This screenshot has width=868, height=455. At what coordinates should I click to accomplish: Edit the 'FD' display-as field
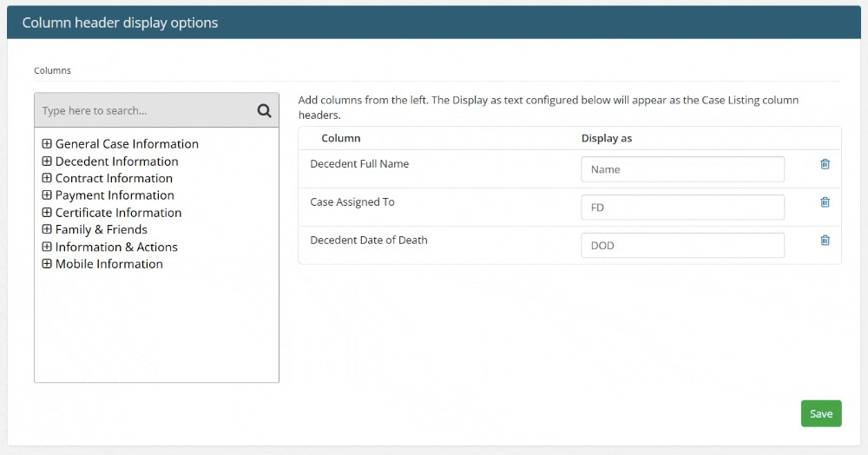pyautogui.click(x=682, y=208)
